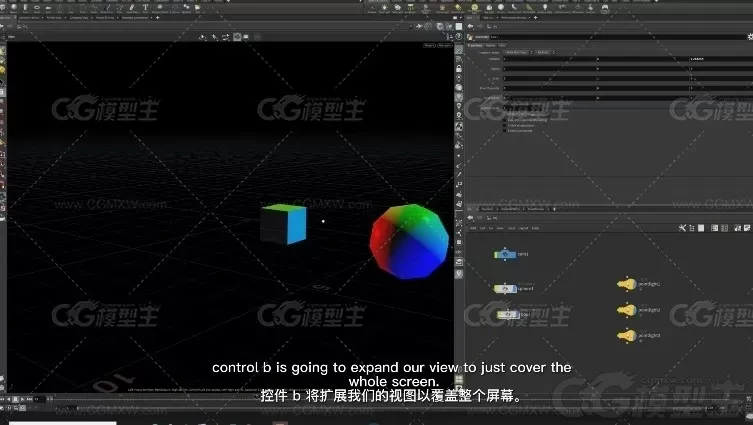Screen dimensions: 753x425
Task: Open the parameter pane gear menu
Action: [750, 37]
